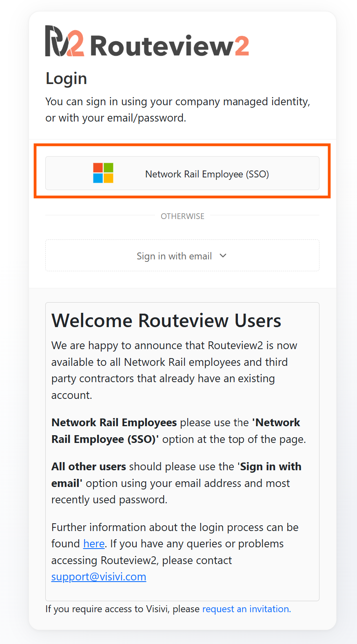
Task: Click the Welcome Routeview Users heading
Action: [166, 321]
